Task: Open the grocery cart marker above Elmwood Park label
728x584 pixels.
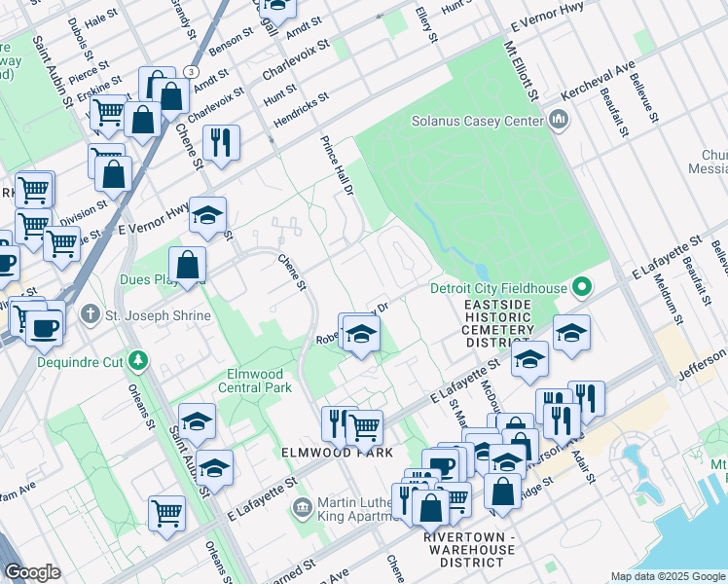Action: pyautogui.click(x=364, y=429)
